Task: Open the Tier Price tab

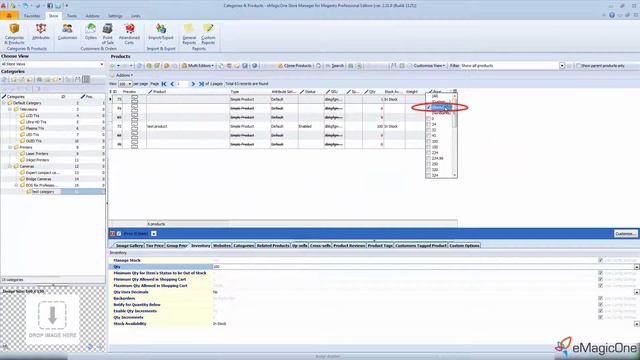Action: (155, 245)
